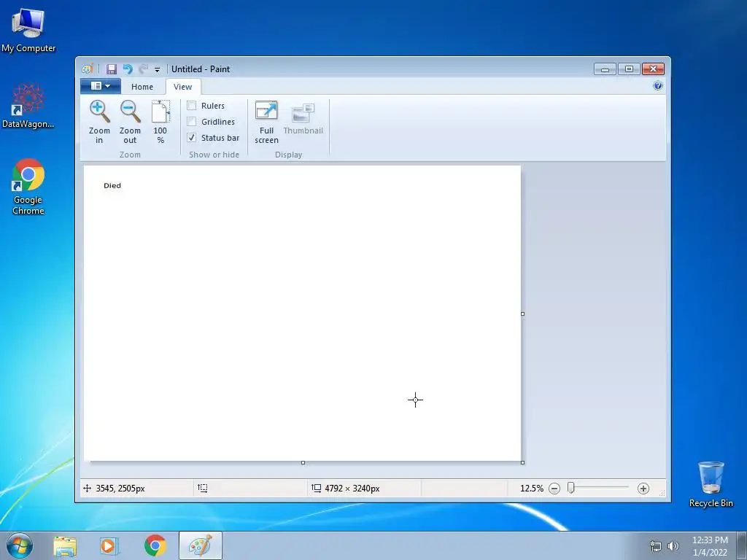Click the Thumbnail display button
This screenshot has height=560, width=747.
303,119
